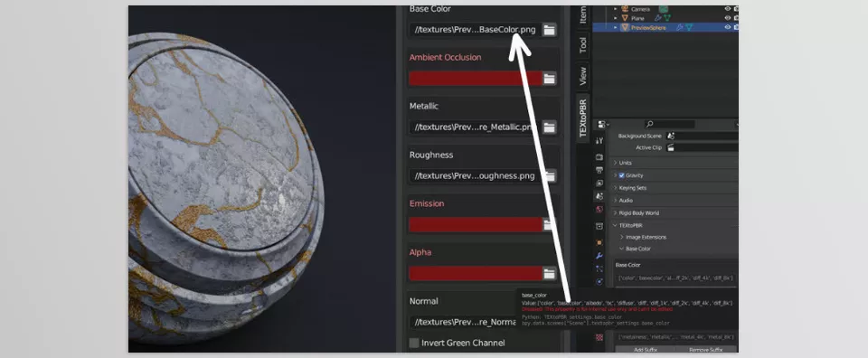Click the PreviewSphere mesh icon in outliner

(x=625, y=27)
